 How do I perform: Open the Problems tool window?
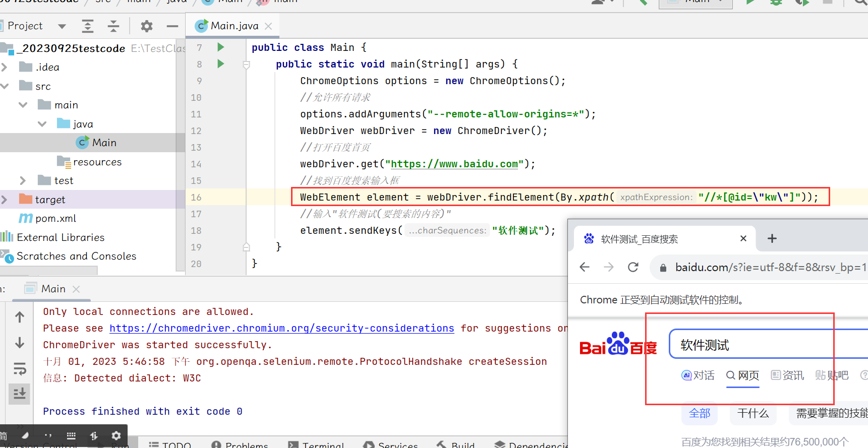[x=240, y=445]
